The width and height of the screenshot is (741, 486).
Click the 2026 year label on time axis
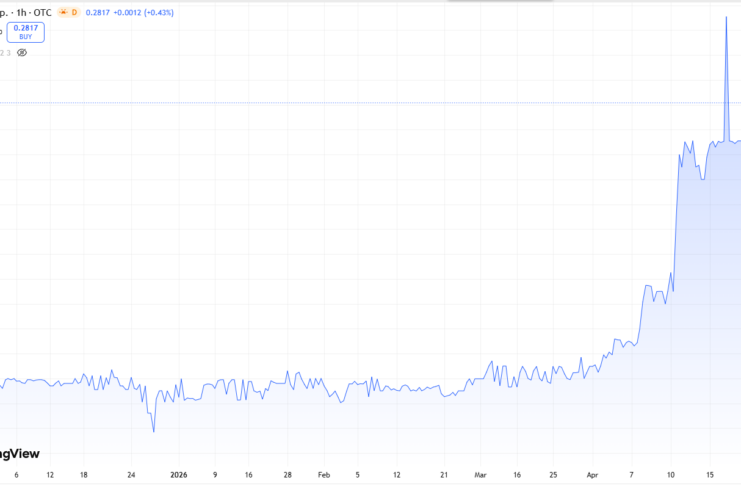[180, 475]
